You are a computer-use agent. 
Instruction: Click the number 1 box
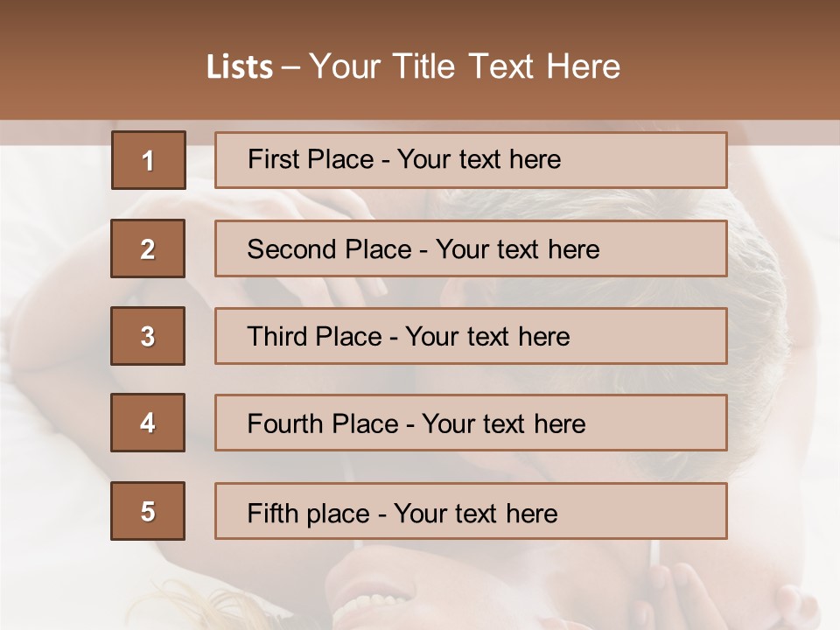(148, 160)
